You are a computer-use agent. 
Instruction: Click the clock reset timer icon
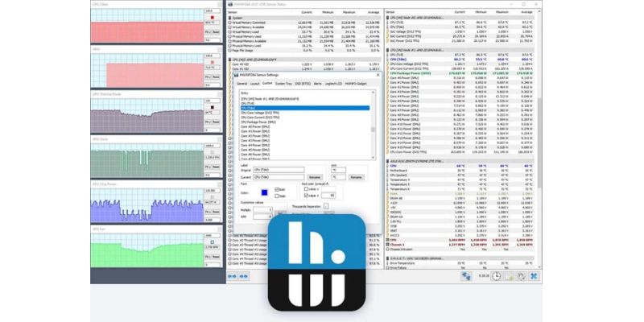point(496,276)
